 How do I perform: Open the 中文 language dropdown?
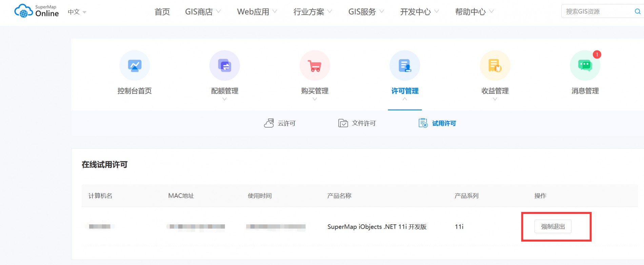(x=77, y=12)
